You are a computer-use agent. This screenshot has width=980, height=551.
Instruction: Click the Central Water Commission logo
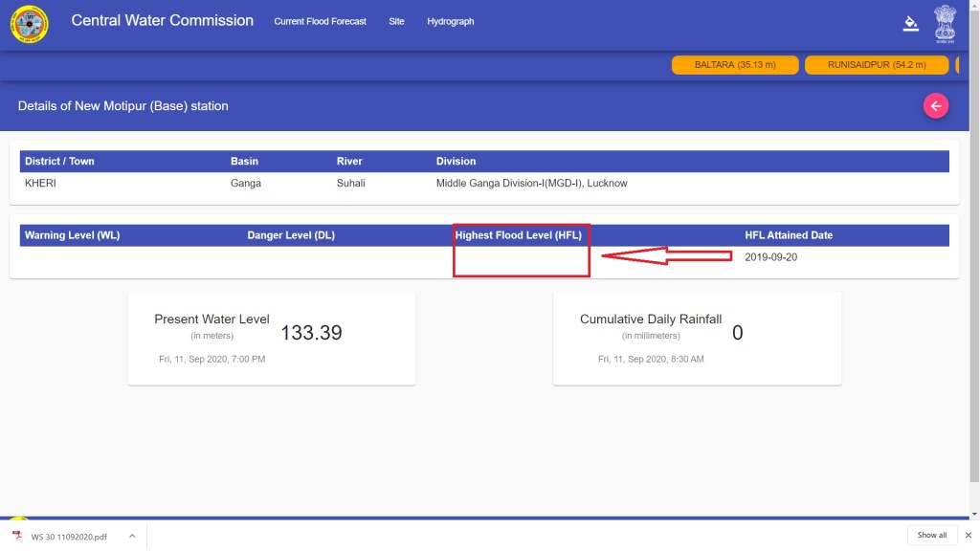pos(29,24)
